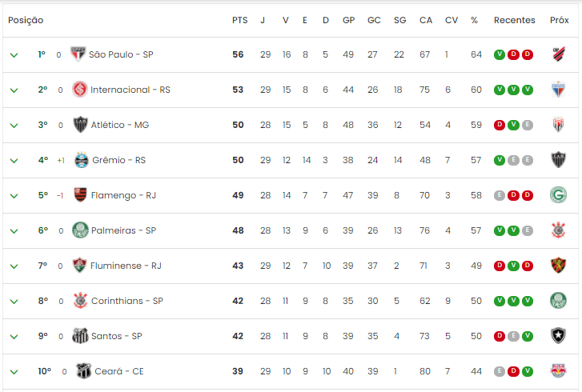Click the Internacional club crest
Viewport: 582px width, 392px height.
tap(79, 90)
